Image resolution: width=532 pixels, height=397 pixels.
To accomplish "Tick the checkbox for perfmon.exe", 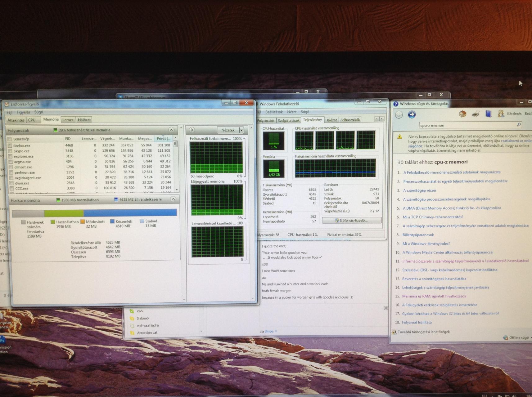I will 11,172.
